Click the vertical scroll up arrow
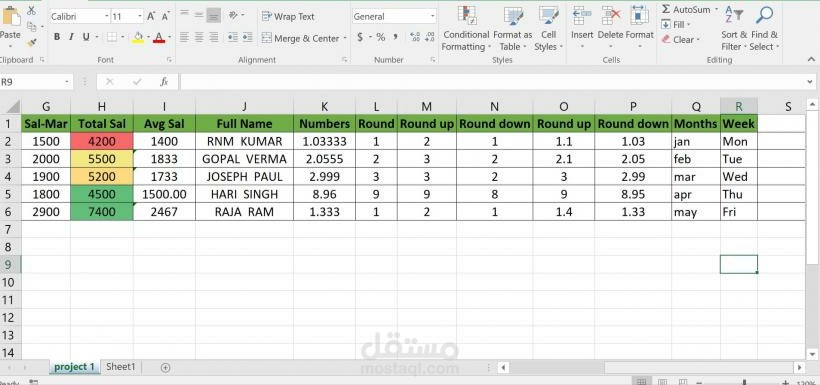This screenshot has height=385, width=820. coord(812,105)
